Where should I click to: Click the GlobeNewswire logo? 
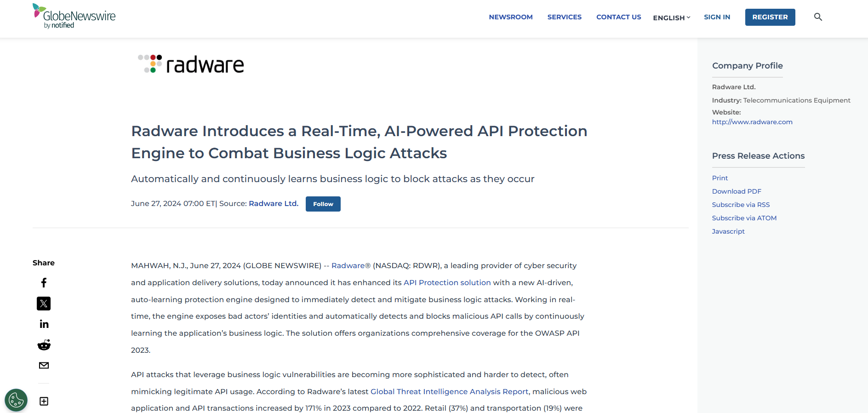[74, 17]
